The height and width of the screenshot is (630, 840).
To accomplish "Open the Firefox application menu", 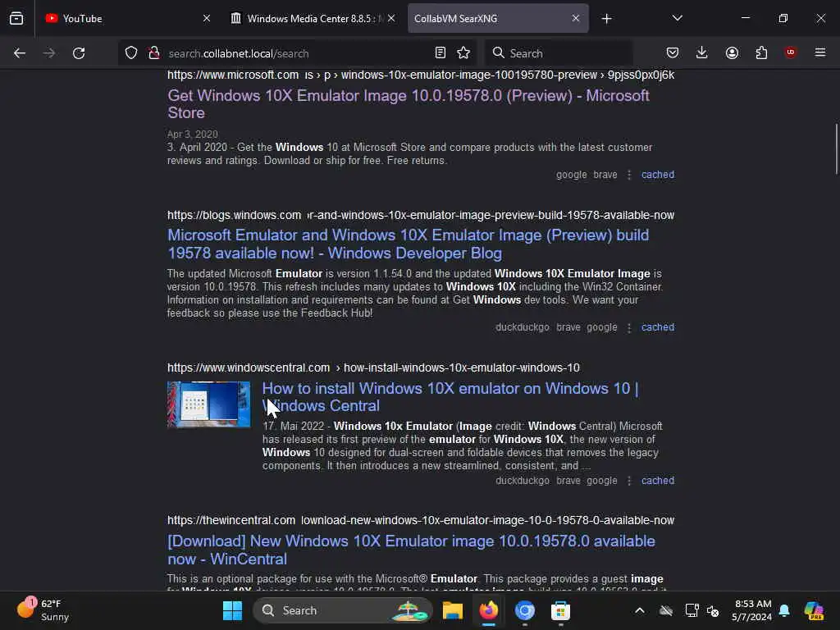I will pos(820,52).
